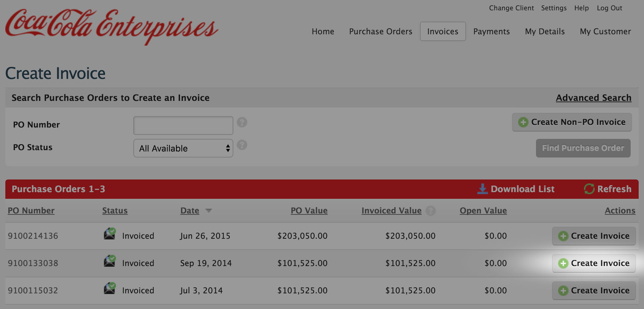
Task: Click PO number 9100214136
Action: (x=33, y=236)
